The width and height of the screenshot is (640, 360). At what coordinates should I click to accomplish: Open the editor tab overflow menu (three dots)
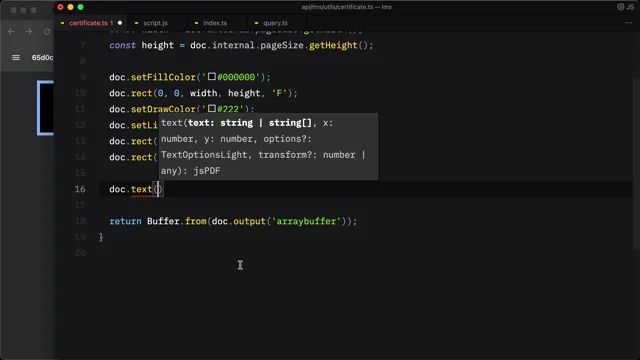tap(628, 23)
